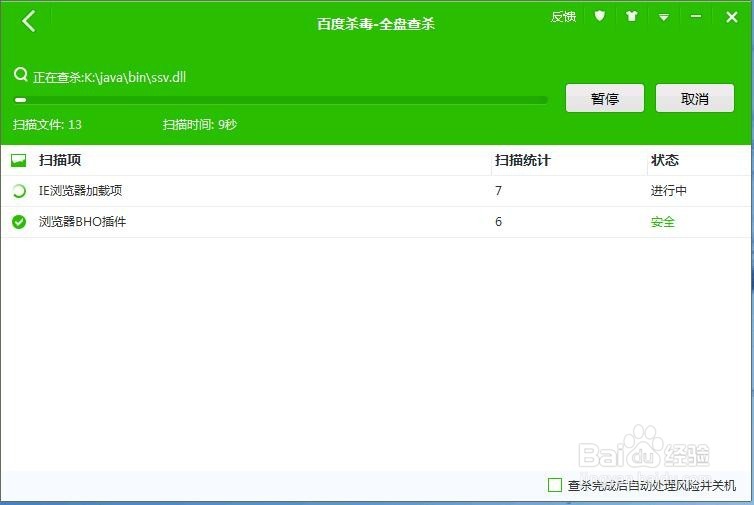Click the count 7 for IE浏览器加载项
The image size is (754, 505).
point(499,191)
